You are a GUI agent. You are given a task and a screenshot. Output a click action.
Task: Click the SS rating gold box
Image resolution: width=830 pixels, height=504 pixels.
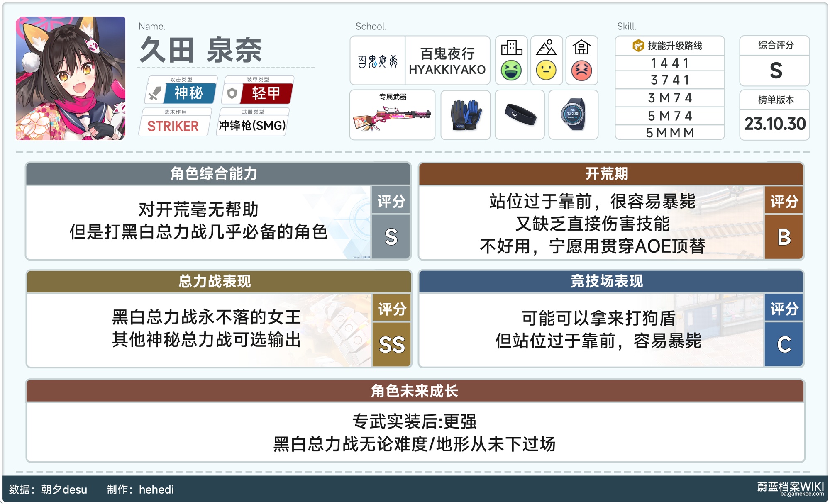391,344
